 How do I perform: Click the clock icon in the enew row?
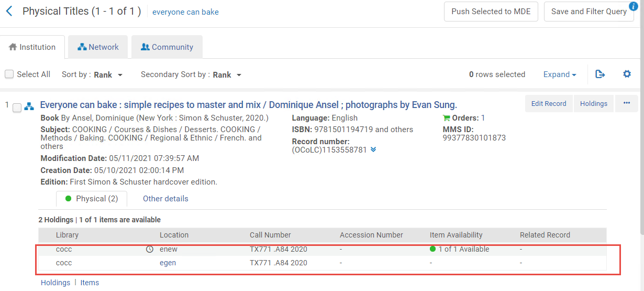tap(149, 250)
